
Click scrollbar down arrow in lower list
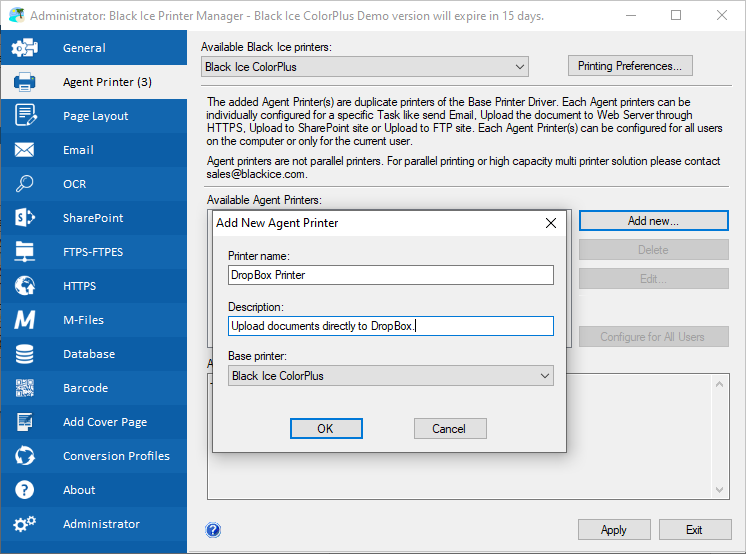pyautogui.click(x=719, y=490)
